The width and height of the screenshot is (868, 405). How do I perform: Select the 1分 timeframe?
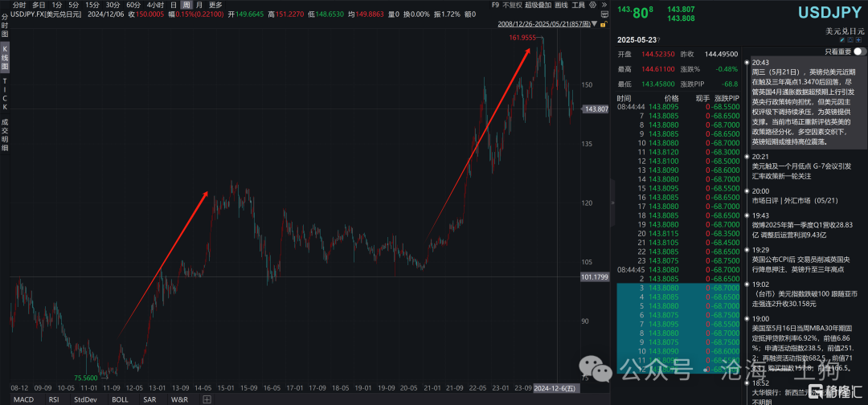[x=56, y=5]
